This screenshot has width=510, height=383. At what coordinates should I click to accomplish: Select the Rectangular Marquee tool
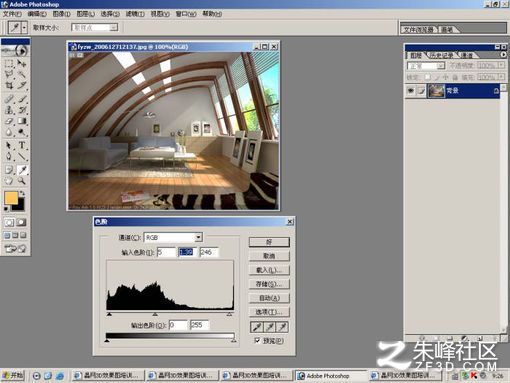click(x=9, y=63)
